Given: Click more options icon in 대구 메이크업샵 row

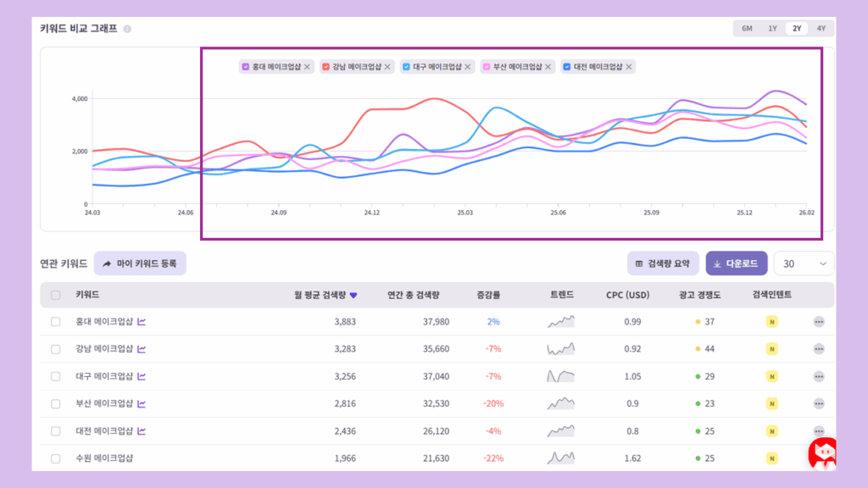Looking at the screenshot, I should 819,376.
